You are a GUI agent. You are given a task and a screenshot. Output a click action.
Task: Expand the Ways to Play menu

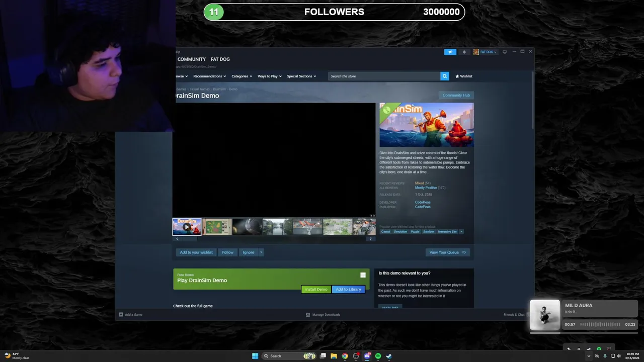click(x=269, y=76)
